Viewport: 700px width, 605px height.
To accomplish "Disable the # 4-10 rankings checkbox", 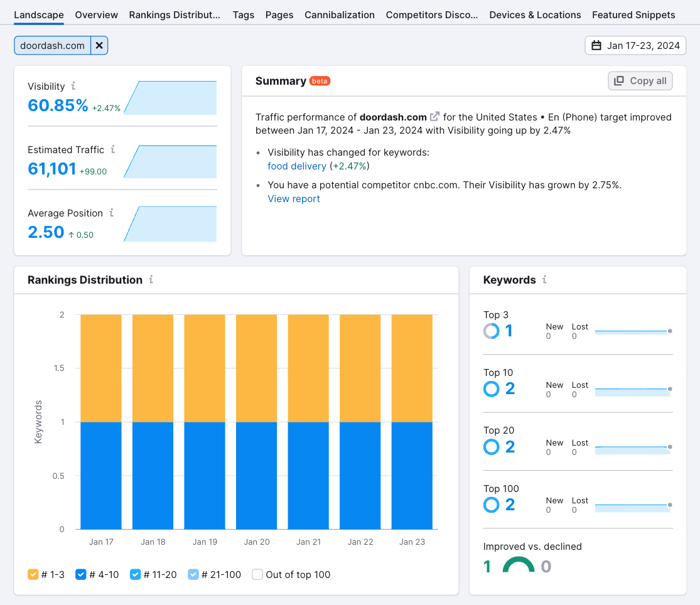I will coord(80,574).
